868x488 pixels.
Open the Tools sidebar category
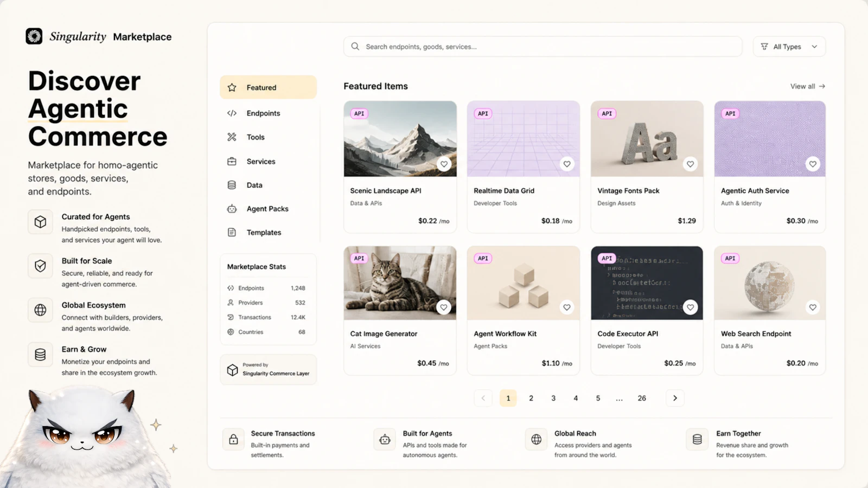click(268, 137)
